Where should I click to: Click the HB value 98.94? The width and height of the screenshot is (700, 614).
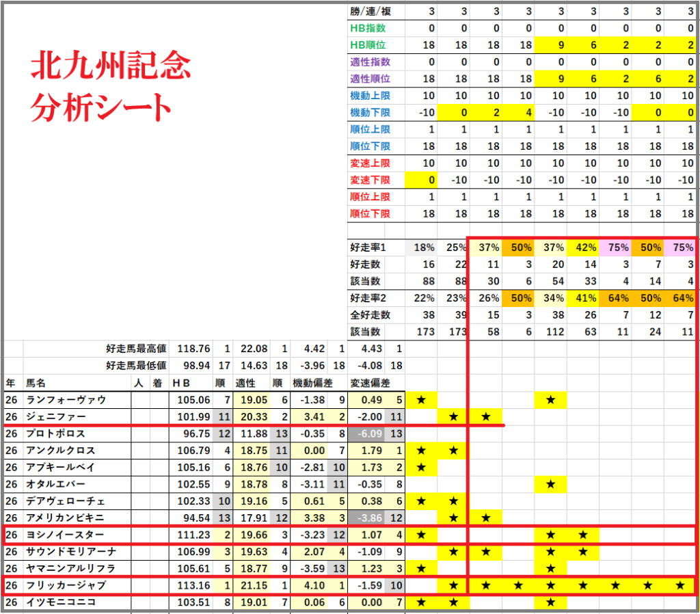click(x=196, y=366)
